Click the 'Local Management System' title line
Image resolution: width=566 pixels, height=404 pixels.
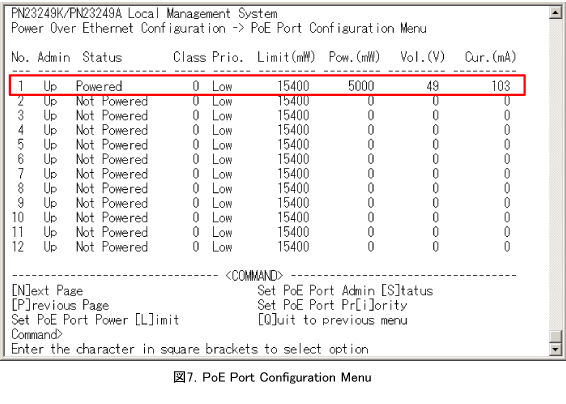(203, 14)
